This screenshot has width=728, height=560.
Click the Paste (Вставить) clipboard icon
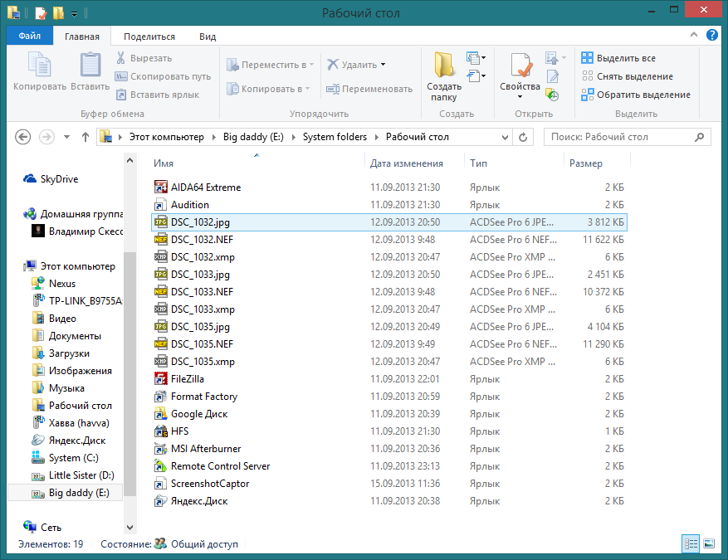pos(90,64)
